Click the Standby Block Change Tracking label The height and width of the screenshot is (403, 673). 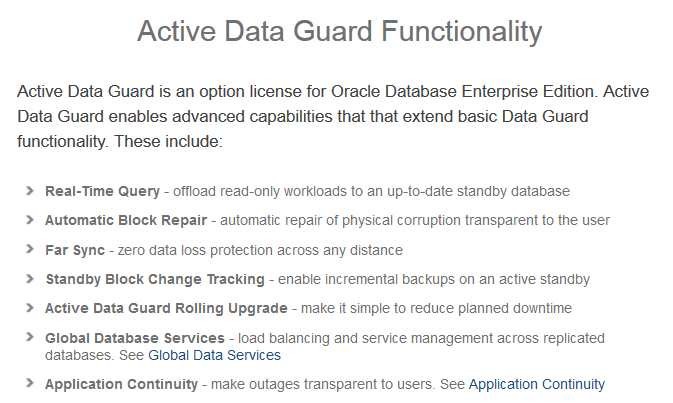(155, 279)
